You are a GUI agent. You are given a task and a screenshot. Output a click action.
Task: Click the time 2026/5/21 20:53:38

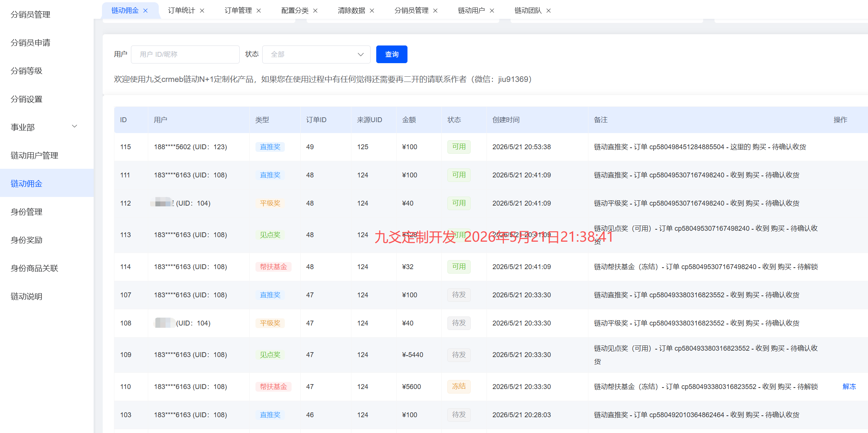click(521, 147)
